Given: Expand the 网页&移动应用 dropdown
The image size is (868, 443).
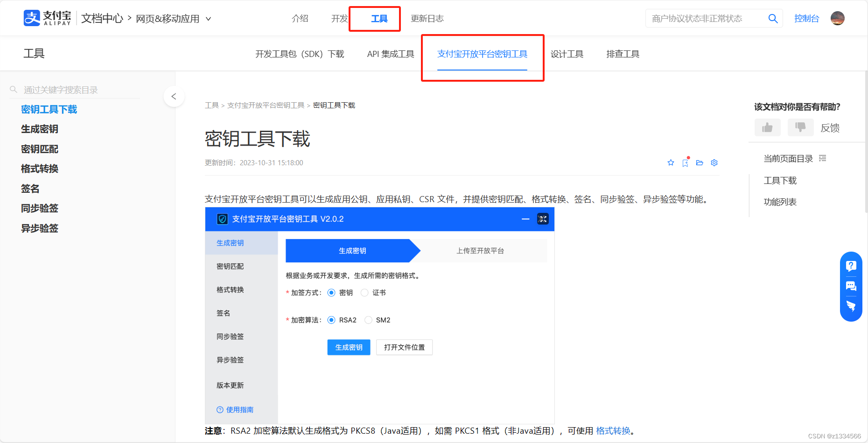Looking at the screenshot, I should 174,19.
